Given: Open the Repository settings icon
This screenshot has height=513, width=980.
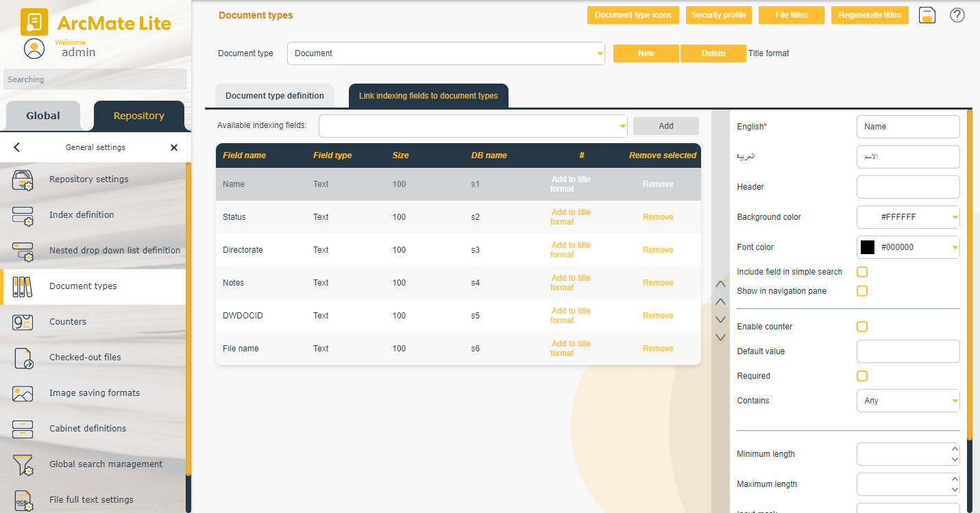Looking at the screenshot, I should pos(23,179).
